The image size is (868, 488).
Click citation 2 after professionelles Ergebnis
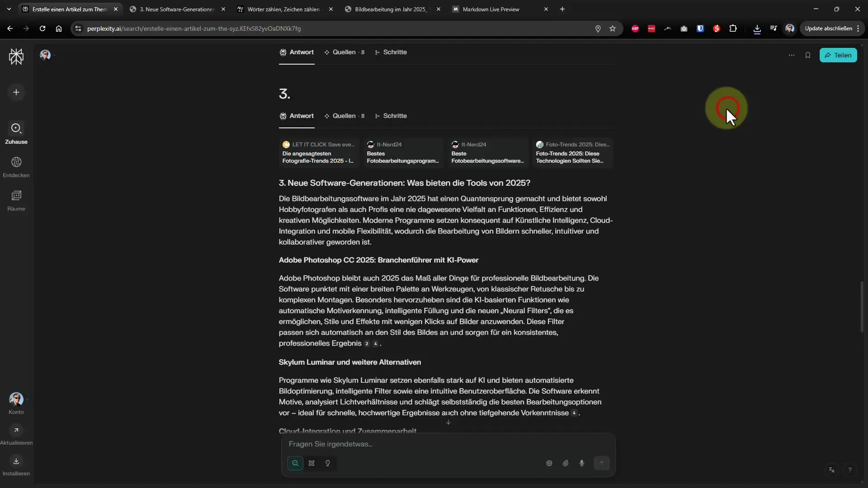(367, 344)
